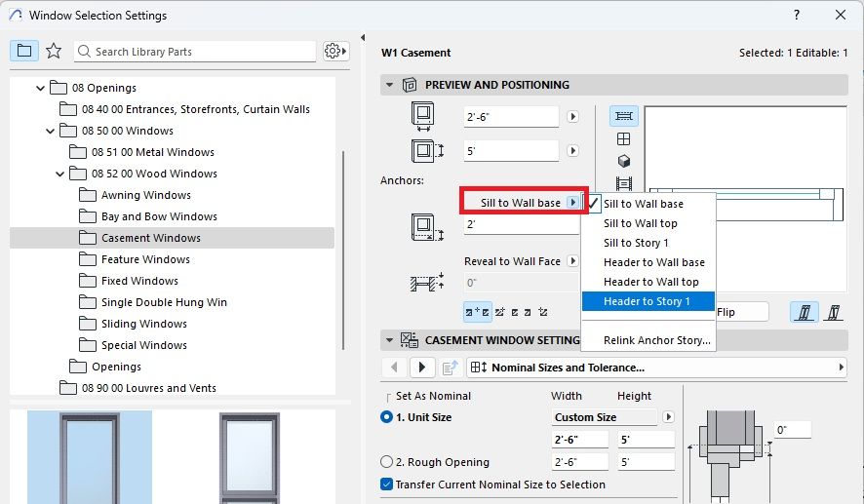Image resolution: width=864 pixels, height=504 pixels.
Task: Choose Header to Story 1 anchor
Action: 648,301
